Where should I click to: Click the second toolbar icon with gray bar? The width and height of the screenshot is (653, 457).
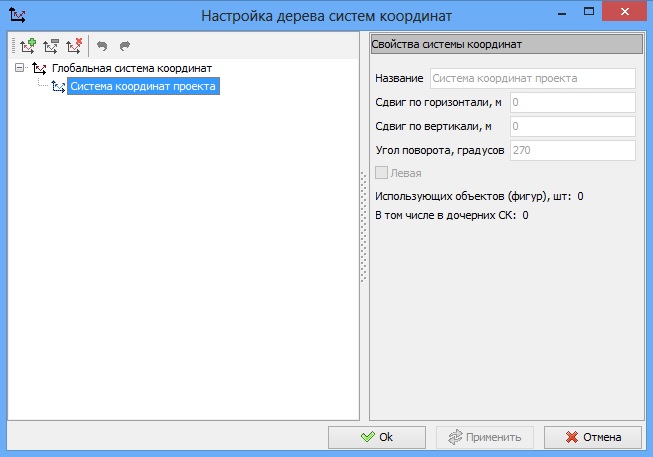(50, 46)
